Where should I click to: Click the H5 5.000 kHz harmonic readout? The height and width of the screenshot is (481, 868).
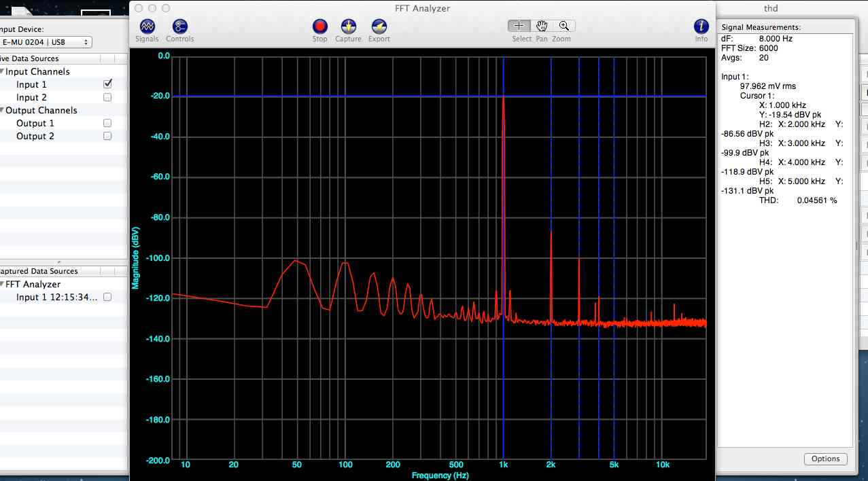point(792,181)
